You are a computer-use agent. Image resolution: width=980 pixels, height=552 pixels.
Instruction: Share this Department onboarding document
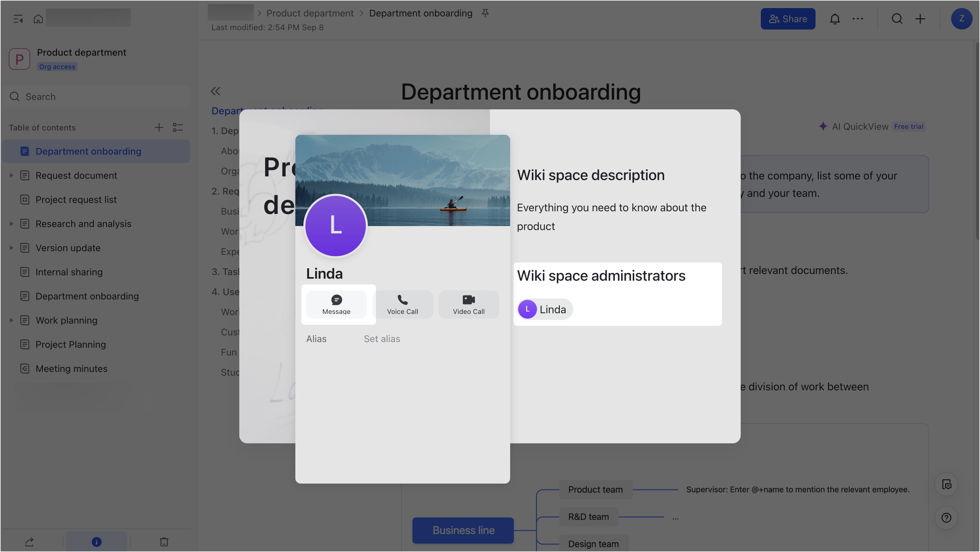click(x=788, y=19)
